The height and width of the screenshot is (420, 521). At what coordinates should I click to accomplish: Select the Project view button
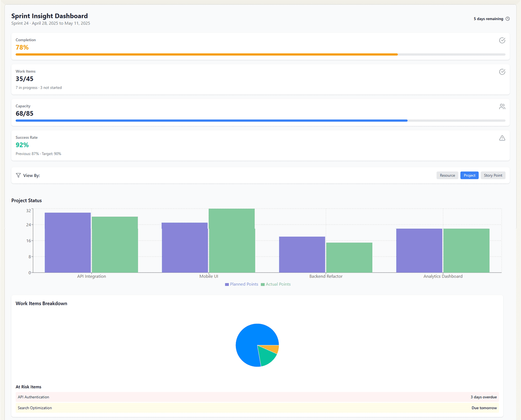click(x=469, y=175)
